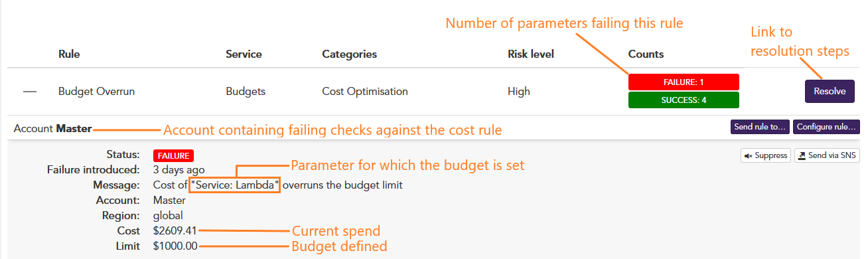
Task: Click the Account Master heading
Action: click(52, 129)
